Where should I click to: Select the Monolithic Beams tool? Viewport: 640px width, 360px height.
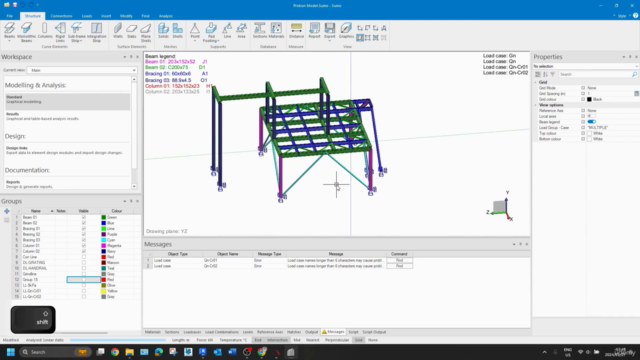pos(27,32)
